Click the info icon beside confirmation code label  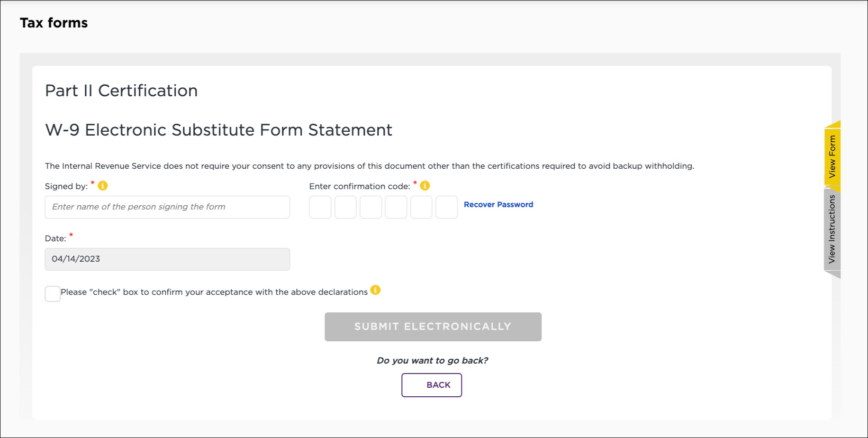(425, 186)
